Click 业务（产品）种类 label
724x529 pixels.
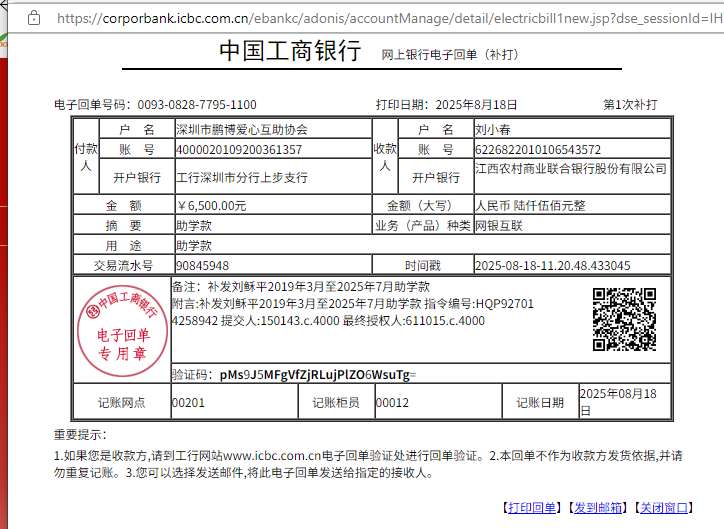tap(423, 226)
